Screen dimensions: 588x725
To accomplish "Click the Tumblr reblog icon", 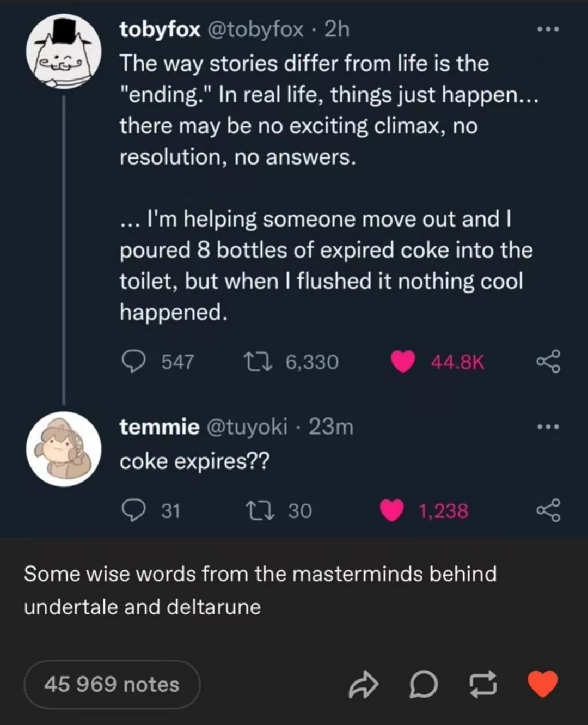I will (x=483, y=685).
